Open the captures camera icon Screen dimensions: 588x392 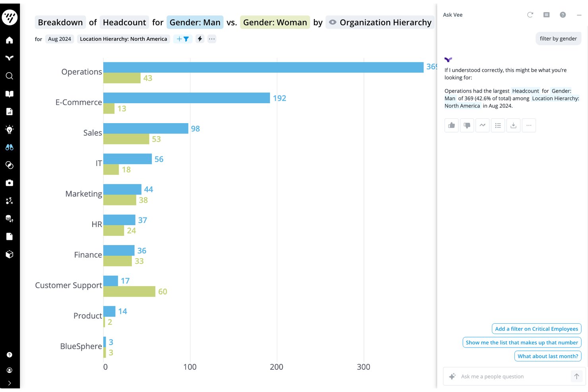(10, 183)
